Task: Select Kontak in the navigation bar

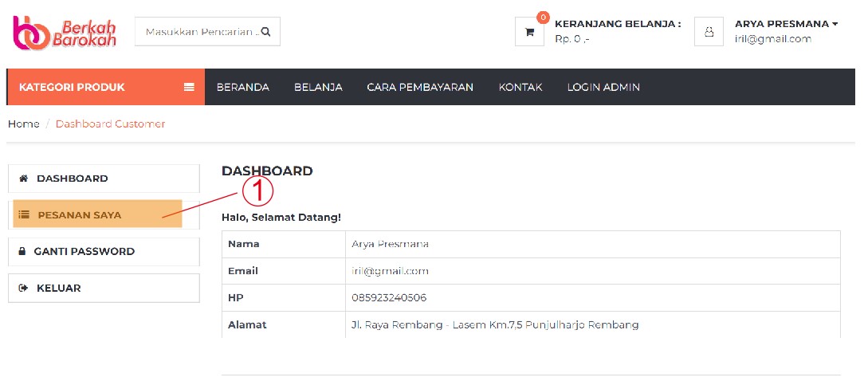Action: pyautogui.click(x=520, y=88)
